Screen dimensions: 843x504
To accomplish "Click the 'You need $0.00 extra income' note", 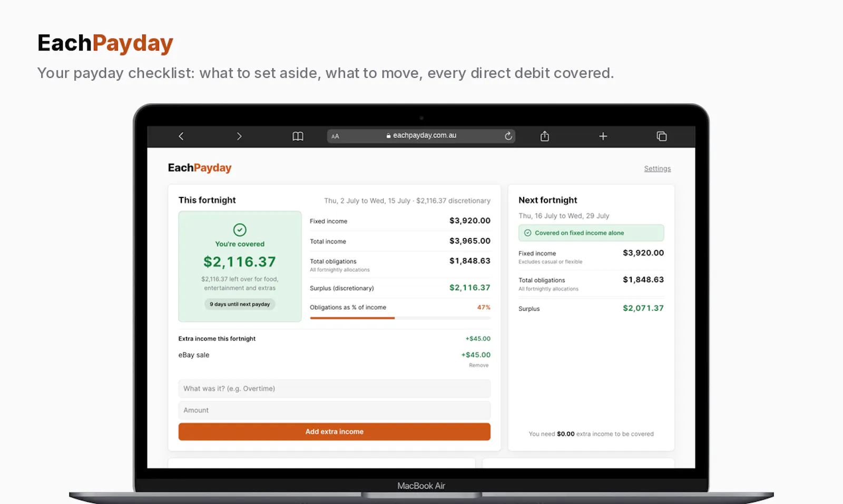I will [591, 434].
